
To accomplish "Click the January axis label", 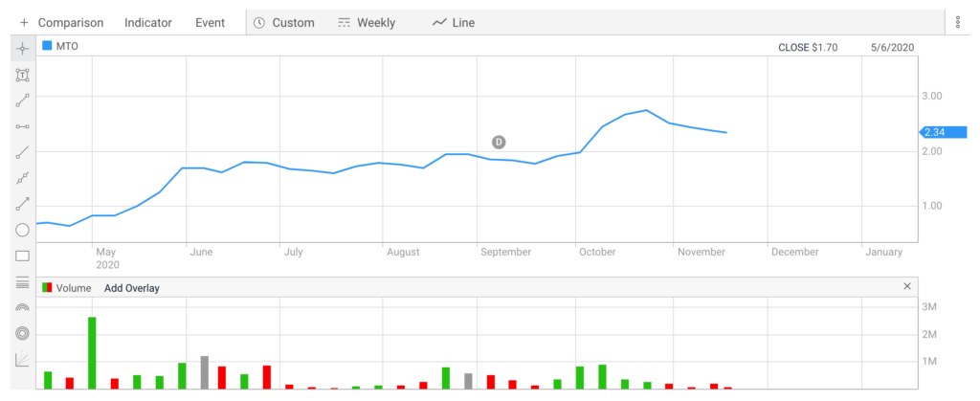I will click(x=883, y=253).
